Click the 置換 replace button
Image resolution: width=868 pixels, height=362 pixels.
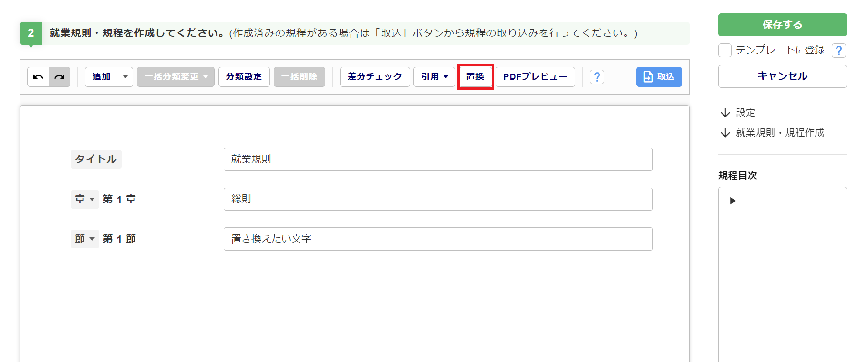475,77
